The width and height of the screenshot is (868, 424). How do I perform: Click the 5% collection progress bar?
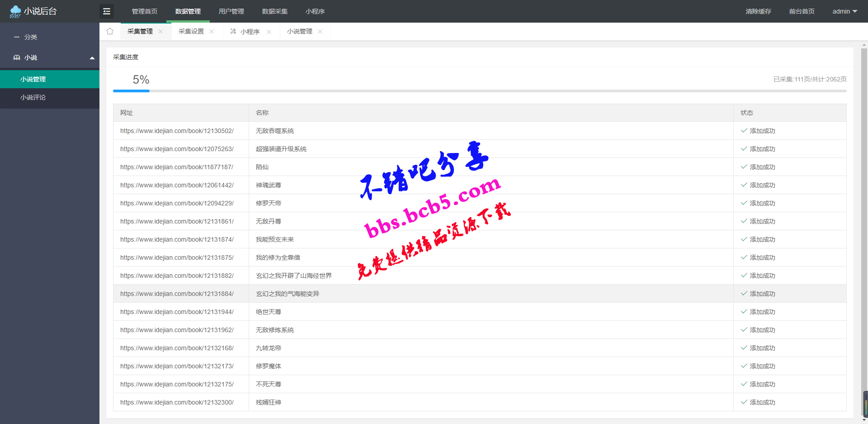(479, 91)
